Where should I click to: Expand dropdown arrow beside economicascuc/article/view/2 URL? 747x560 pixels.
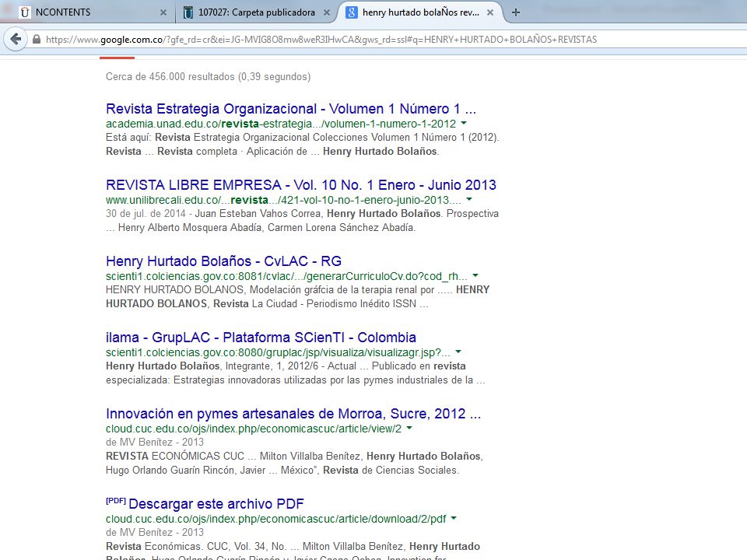pos(409,428)
